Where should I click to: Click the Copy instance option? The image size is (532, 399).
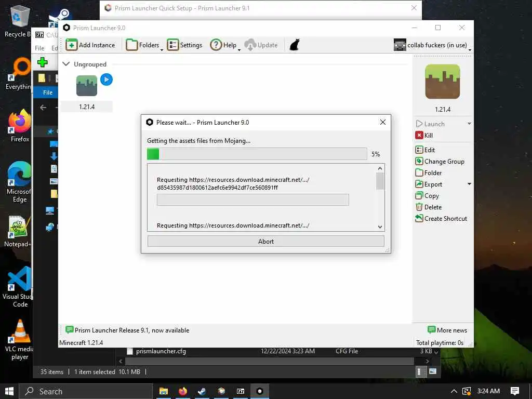click(x=427, y=196)
